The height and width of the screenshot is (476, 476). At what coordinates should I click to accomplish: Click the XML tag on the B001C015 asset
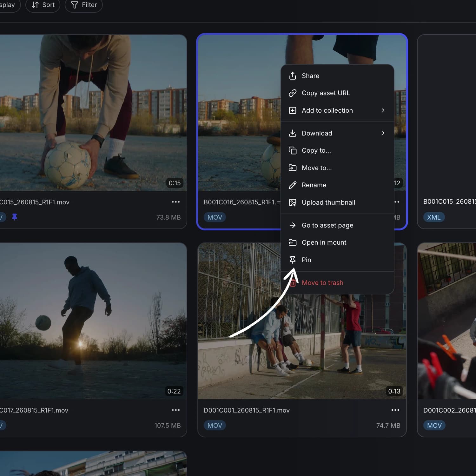point(434,217)
